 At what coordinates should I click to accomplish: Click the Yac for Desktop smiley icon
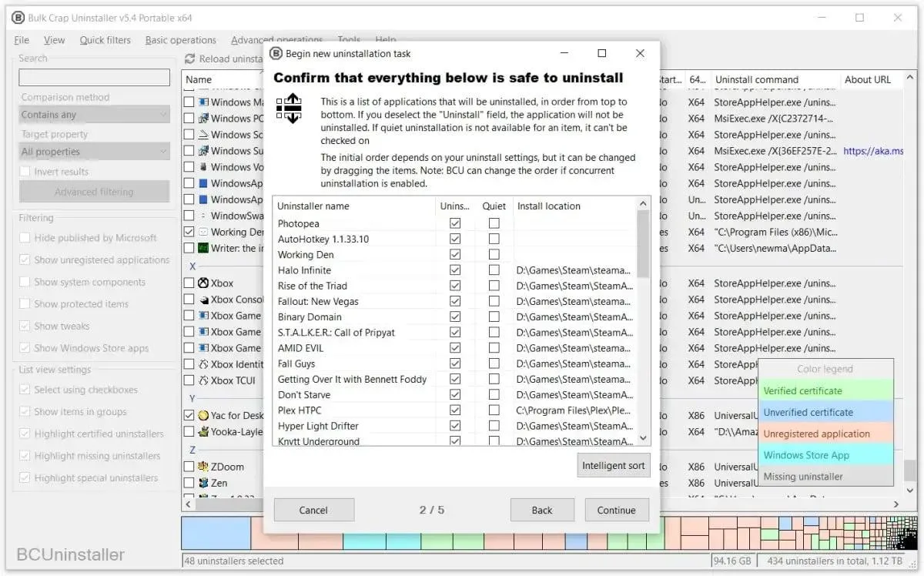pos(203,415)
